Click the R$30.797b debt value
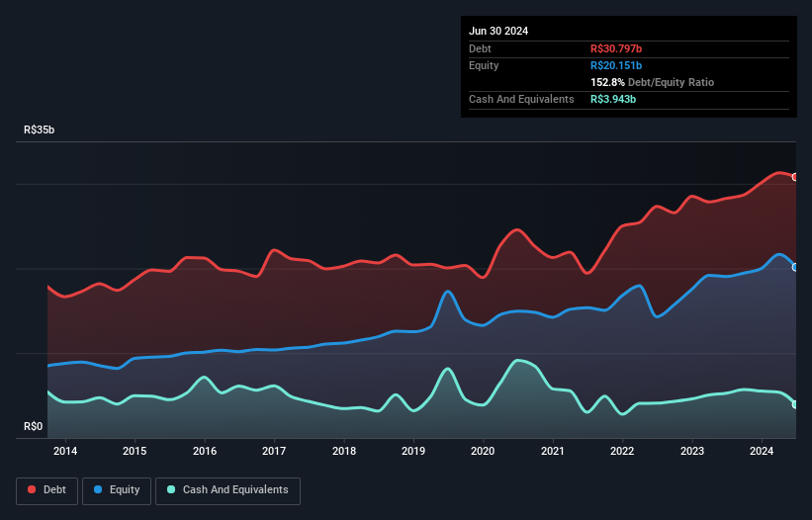812x520 pixels. [616, 48]
